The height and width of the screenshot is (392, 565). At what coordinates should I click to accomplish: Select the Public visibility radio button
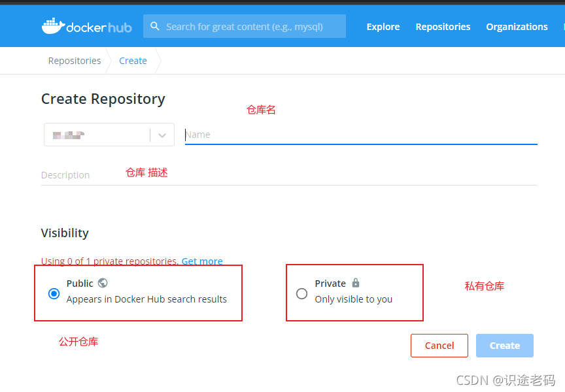[54, 294]
